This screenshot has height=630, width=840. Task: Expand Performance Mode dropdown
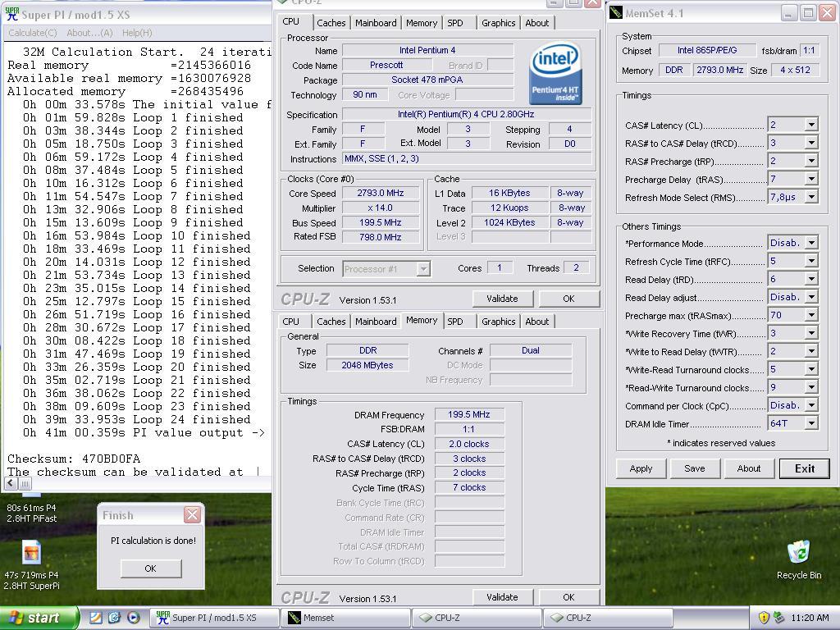[x=811, y=243]
